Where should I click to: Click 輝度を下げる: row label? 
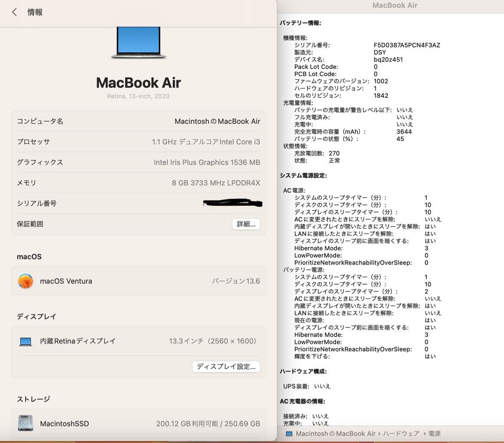pos(312,356)
